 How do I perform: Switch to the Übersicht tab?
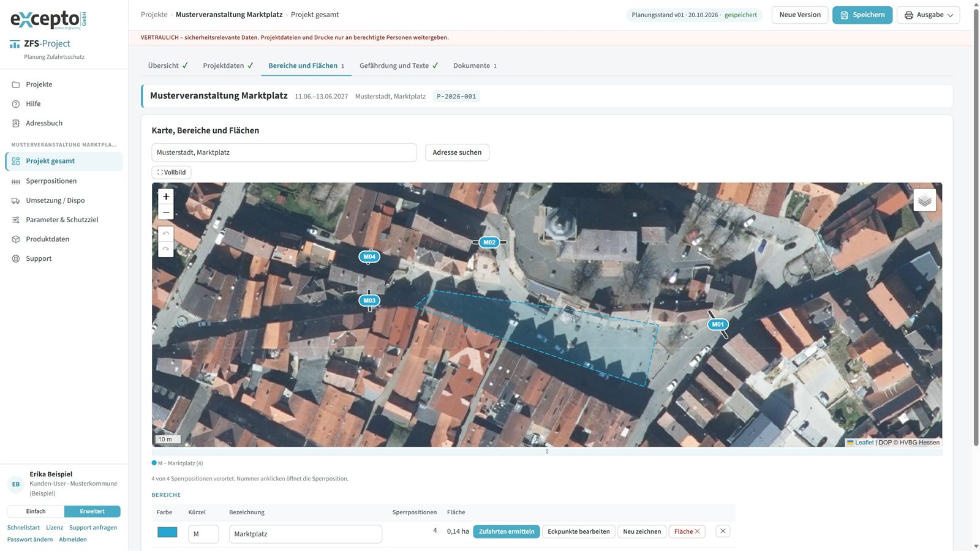[x=168, y=66]
